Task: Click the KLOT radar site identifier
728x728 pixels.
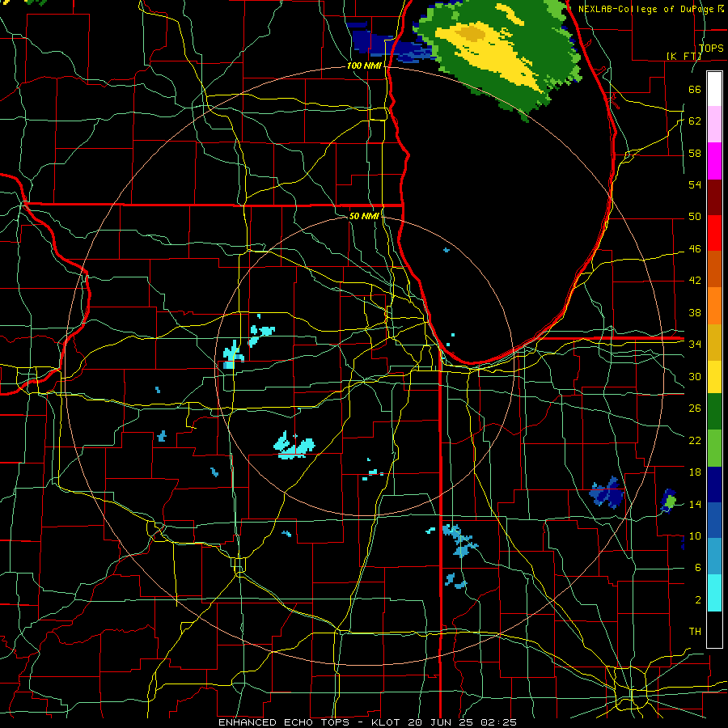Action: coord(387,722)
